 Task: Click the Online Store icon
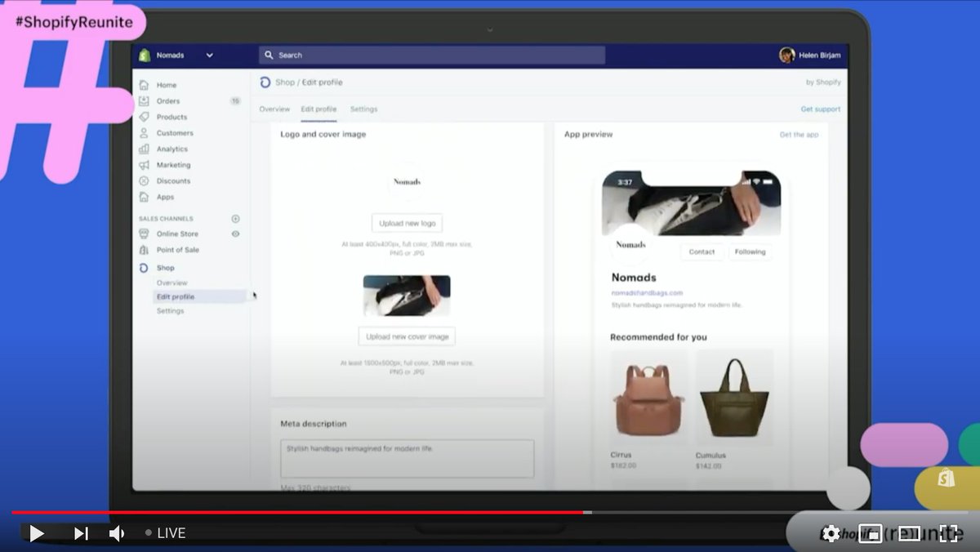click(x=144, y=234)
